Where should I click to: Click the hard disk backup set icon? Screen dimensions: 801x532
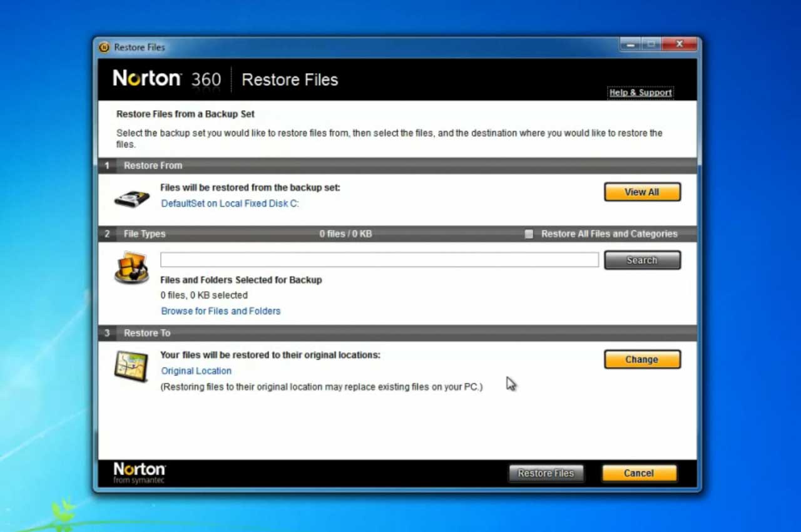(x=131, y=198)
